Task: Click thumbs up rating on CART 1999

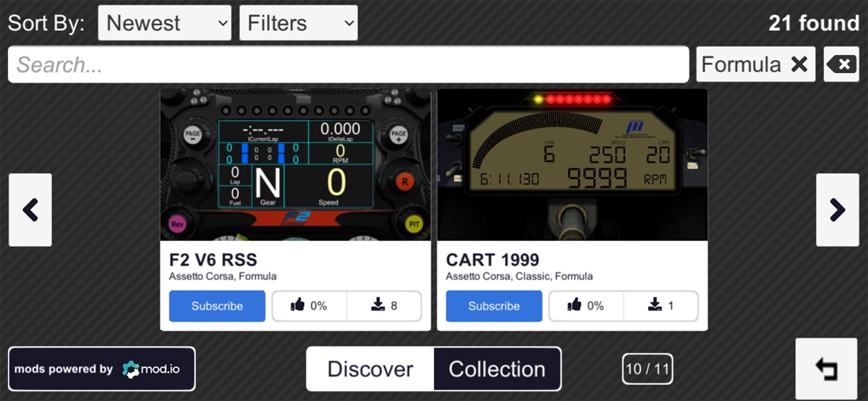Action: 586,306
